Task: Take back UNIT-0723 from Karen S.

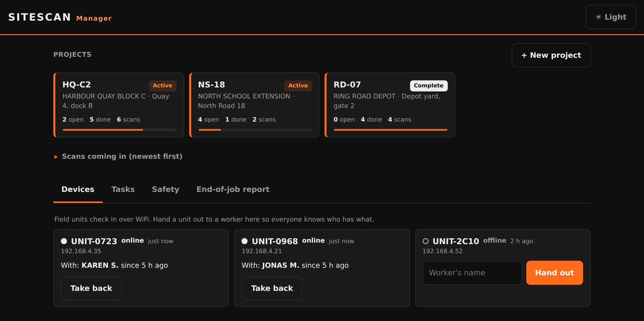Action: pyautogui.click(x=91, y=288)
